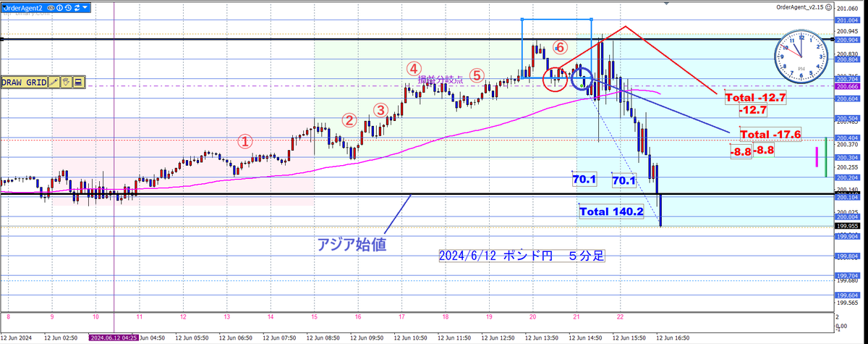Click the 200.204 price label
The image size is (868, 344).
847,177
